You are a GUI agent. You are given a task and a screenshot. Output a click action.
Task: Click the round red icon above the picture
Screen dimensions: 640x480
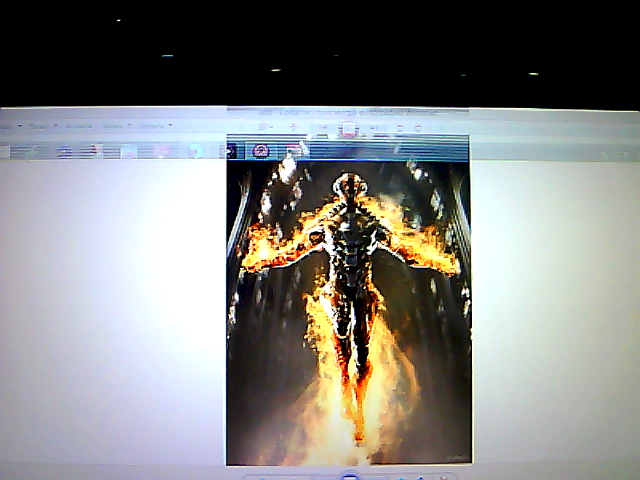(261, 151)
